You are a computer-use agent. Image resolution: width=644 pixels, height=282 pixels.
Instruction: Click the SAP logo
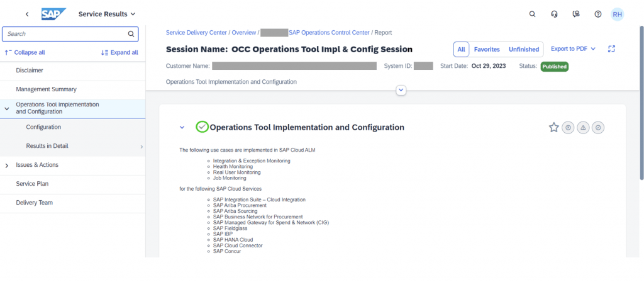[x=53, y=14]
